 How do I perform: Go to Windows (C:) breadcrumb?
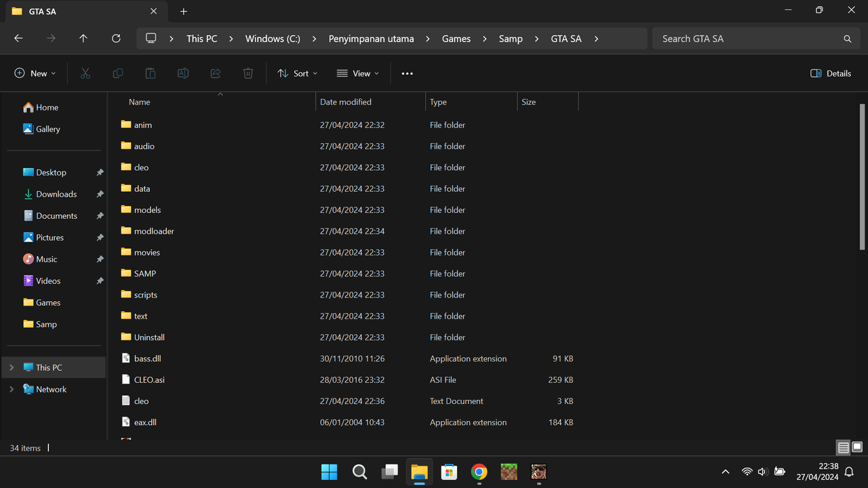(273, 39)
